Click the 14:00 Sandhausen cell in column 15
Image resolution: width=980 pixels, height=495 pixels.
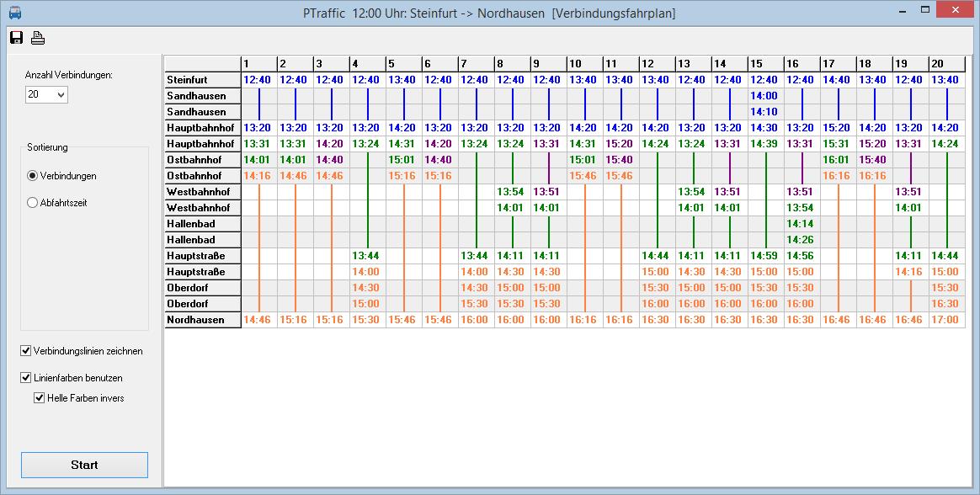764,96
